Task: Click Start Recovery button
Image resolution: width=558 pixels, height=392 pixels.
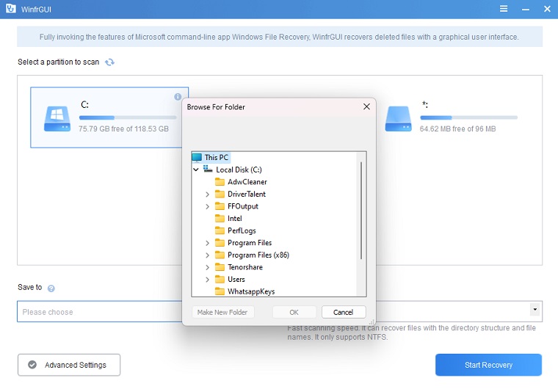Action: point(488,365)
